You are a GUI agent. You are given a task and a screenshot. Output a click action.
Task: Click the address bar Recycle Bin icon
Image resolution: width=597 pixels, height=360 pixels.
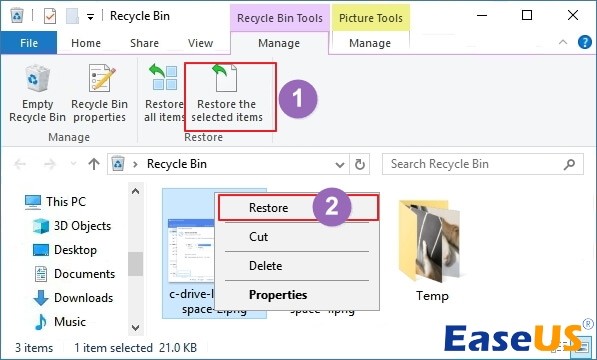[118, 164]
